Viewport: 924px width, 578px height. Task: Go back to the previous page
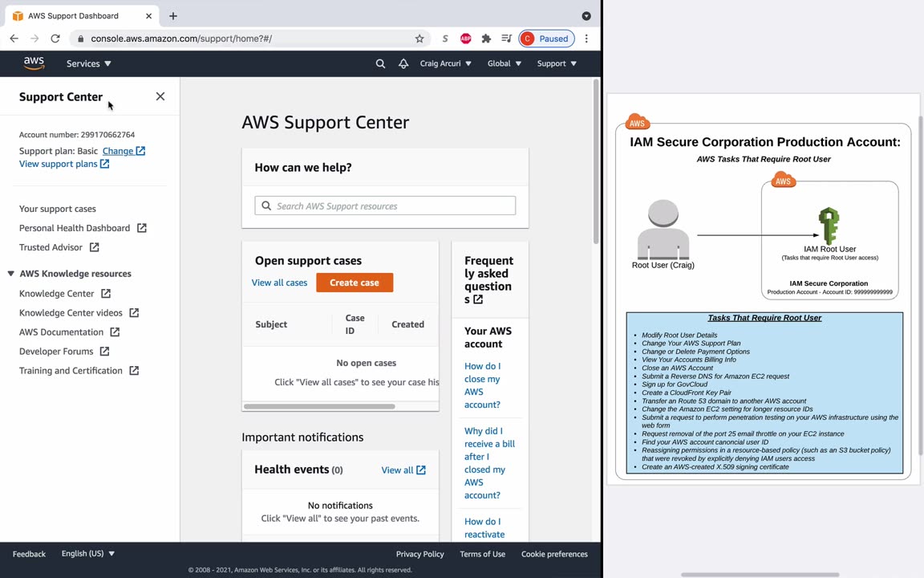pos(14,39)
